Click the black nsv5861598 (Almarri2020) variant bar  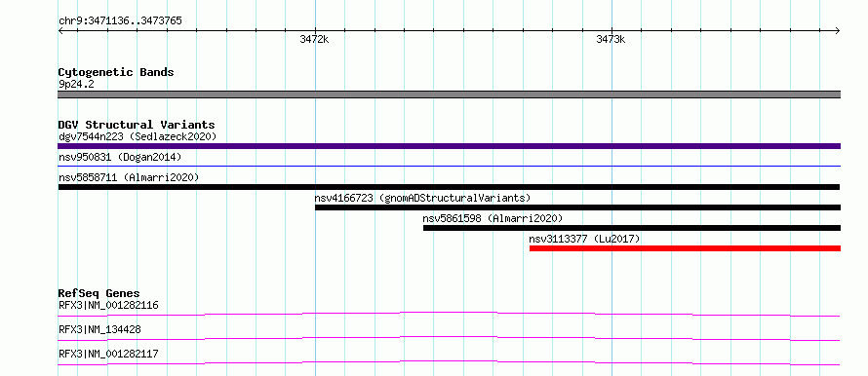pos(632,228)
